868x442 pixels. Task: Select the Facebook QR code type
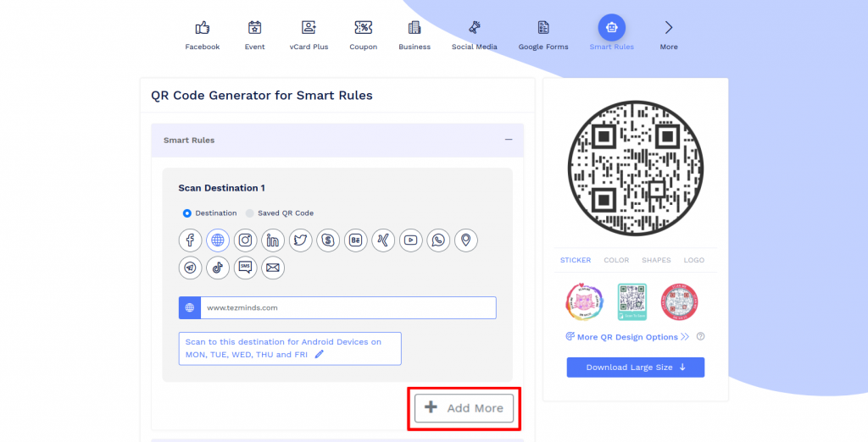pyautogui.click(x=202, y=35)
